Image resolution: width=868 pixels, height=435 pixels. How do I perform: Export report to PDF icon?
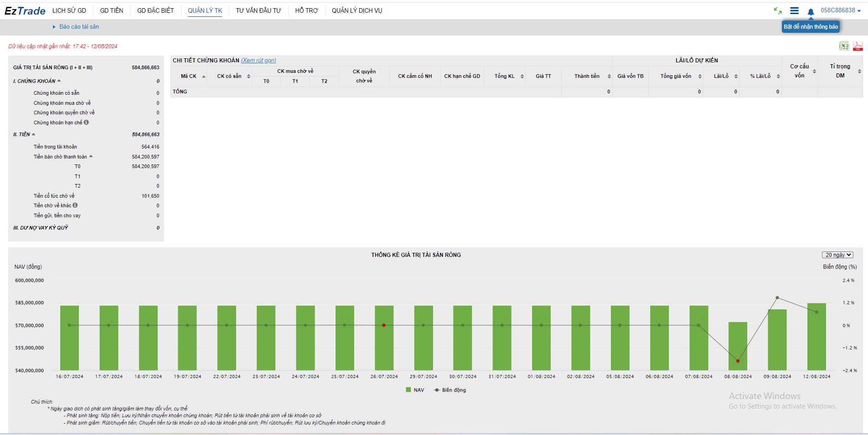pos(858,46)
